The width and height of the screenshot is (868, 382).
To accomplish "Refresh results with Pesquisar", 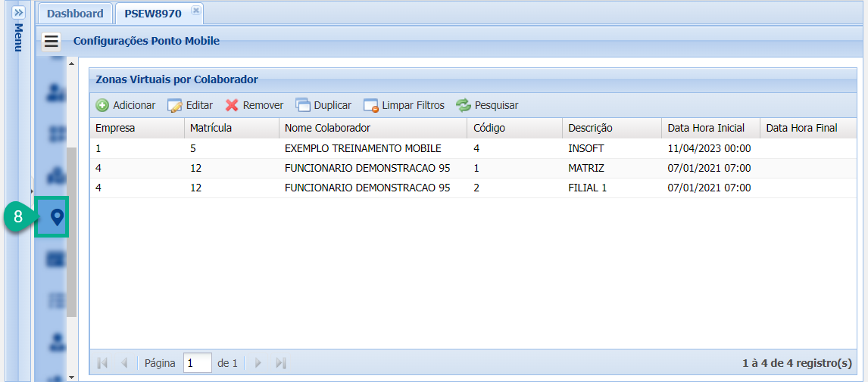I will point(487,105).
